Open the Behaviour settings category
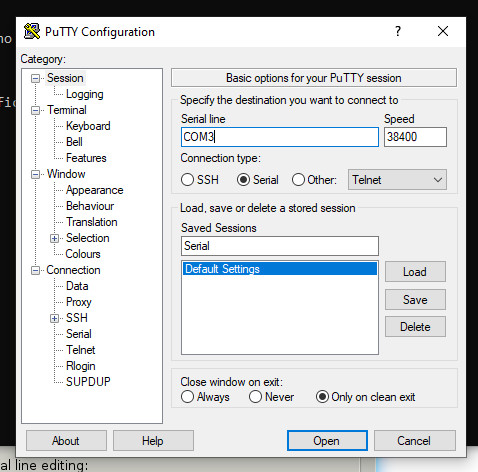Image resolution: width=478 pixels, height=472 pixels. coord(90,206)
